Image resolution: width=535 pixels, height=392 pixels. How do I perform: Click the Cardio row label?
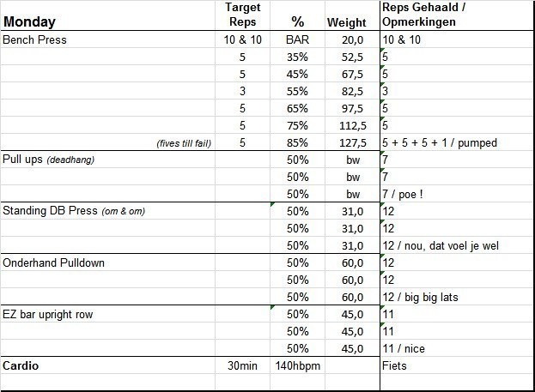(x=22, y=365)
